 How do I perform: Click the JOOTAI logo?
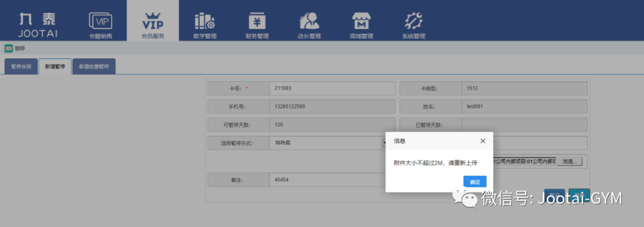pos(38,24)
